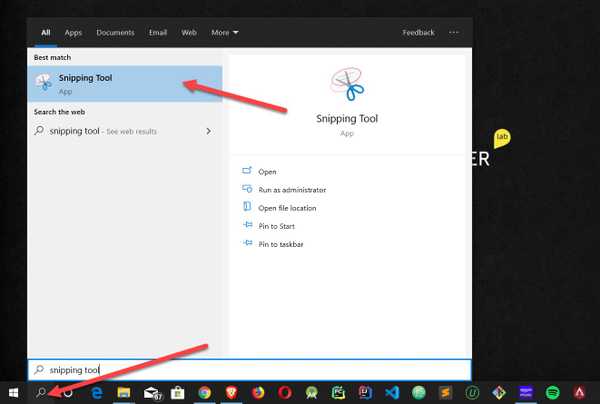Click the Snipping Tool scissors icon in preview
The width and height of the screenshot is (600, 404).
[x=347, y=84]
